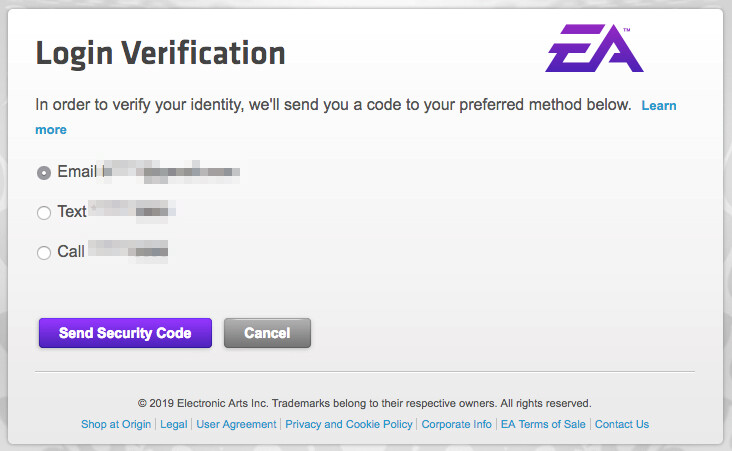732x451 pixels.
Task: Open the Learn more link
Action: click(660, 105)
